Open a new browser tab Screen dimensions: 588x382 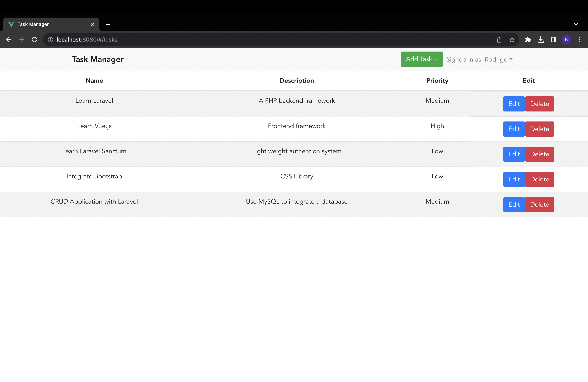click(x=108, y=24)
